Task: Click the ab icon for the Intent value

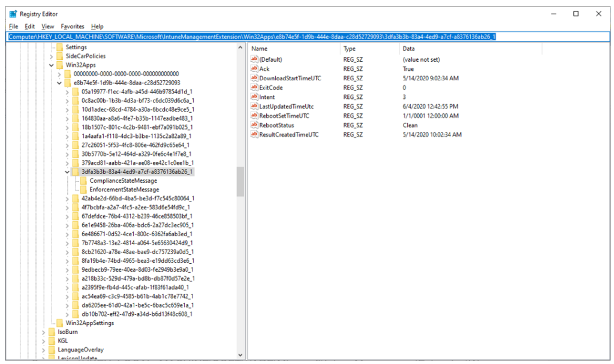Action: click(254, 97)
